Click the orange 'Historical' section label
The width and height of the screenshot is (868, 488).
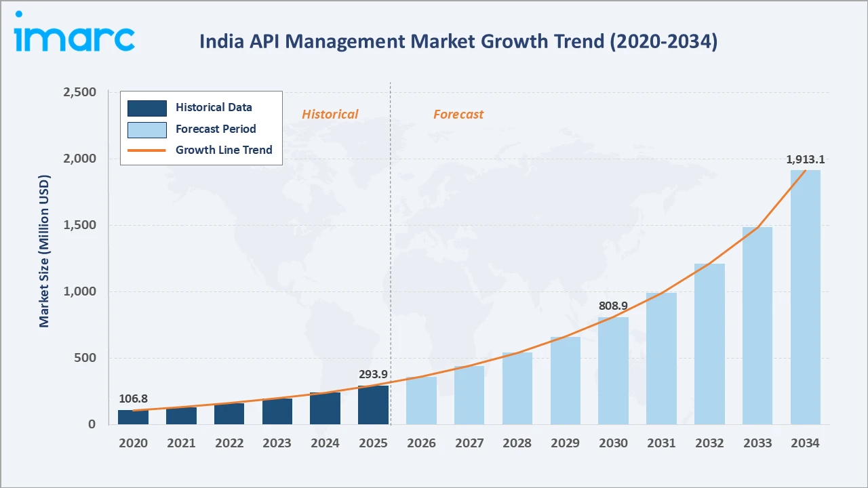point(330,115)
